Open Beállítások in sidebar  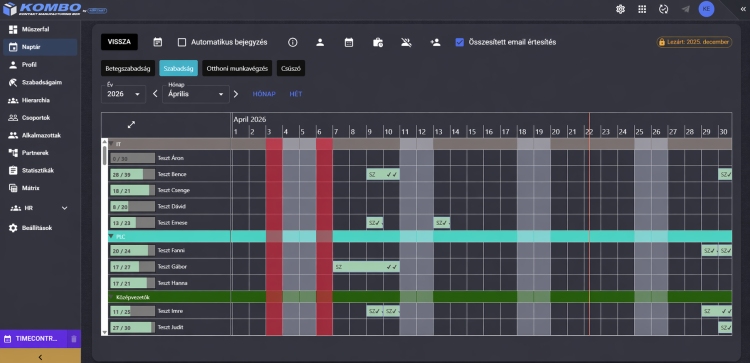point(40,228)
